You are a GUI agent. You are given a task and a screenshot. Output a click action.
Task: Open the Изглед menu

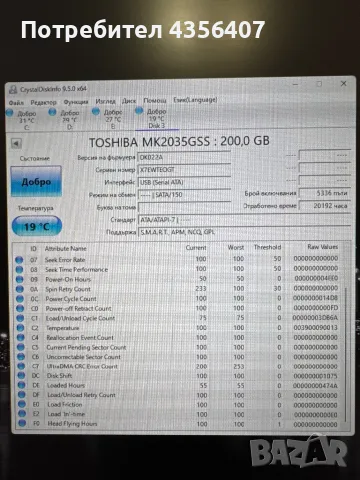pos(105,101)
